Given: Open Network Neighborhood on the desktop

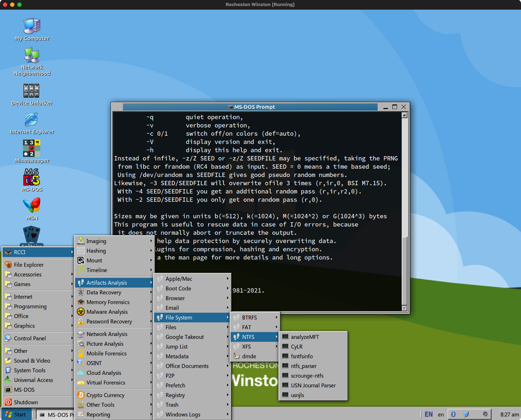Looking at the screenshot, I should (x=32, y=56).
